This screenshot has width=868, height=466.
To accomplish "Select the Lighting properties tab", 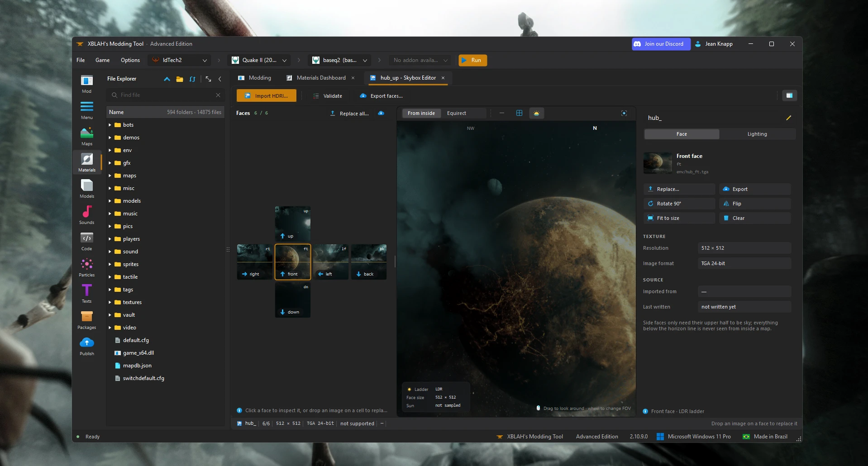I will [x=757, y=134].
